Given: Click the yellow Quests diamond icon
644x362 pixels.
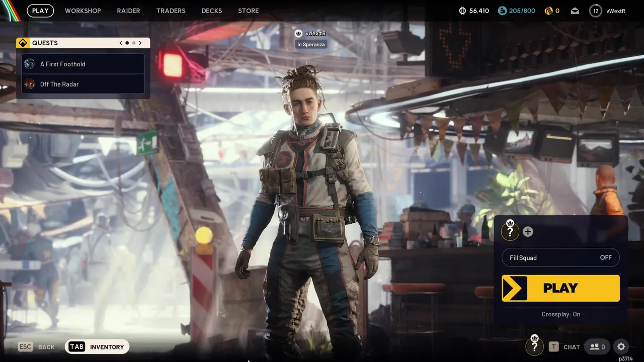Looking at the screenshot, I should pyautogui.click(x=23, y=43).
